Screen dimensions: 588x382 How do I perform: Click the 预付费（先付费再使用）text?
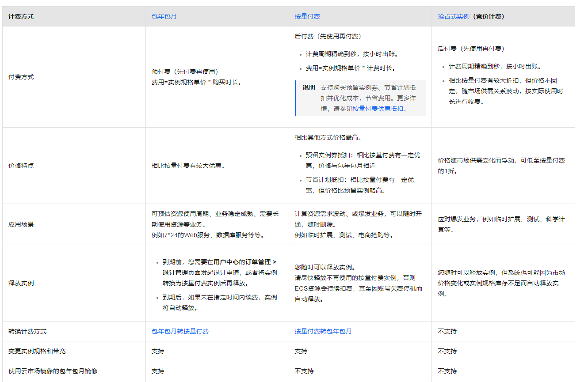pyautogui.click(x=186, y=72)
